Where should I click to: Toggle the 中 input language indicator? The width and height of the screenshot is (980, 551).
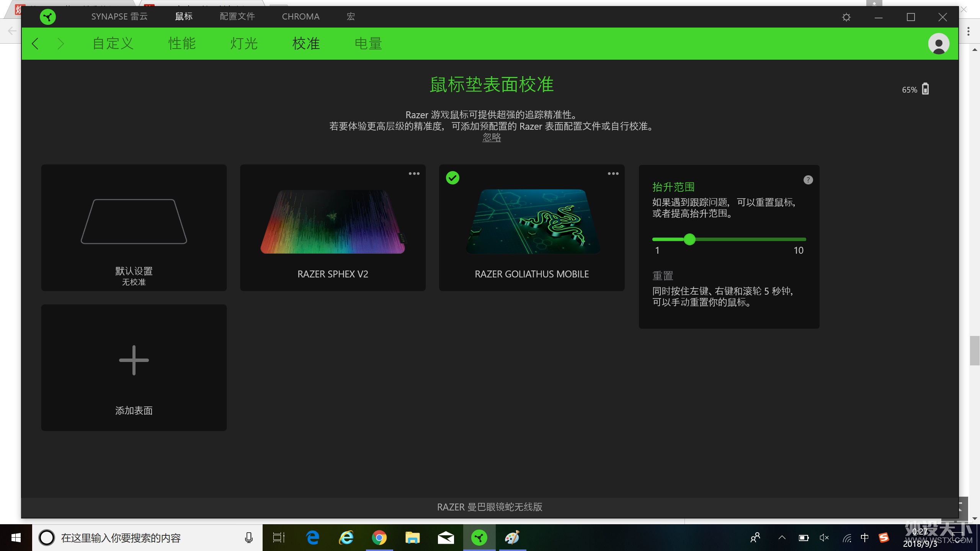(864, 538)
